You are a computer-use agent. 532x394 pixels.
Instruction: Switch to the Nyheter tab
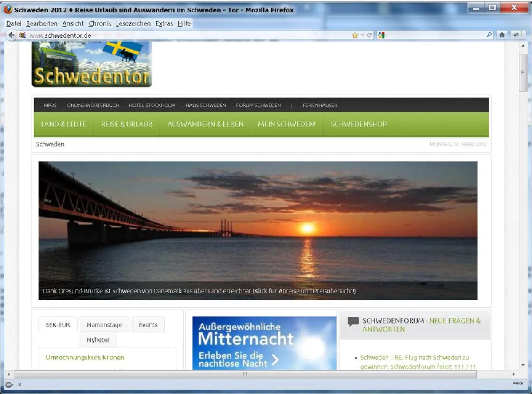coord(98,339)
